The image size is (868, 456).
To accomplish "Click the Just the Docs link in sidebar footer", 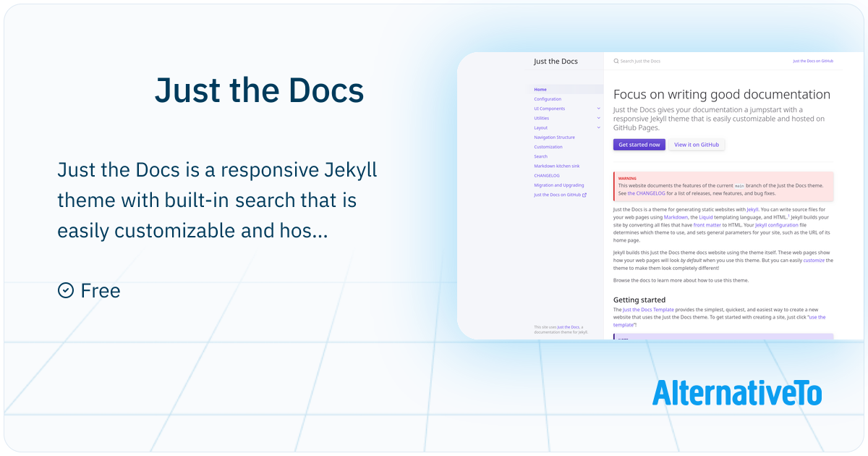I will tap(569, 327).
